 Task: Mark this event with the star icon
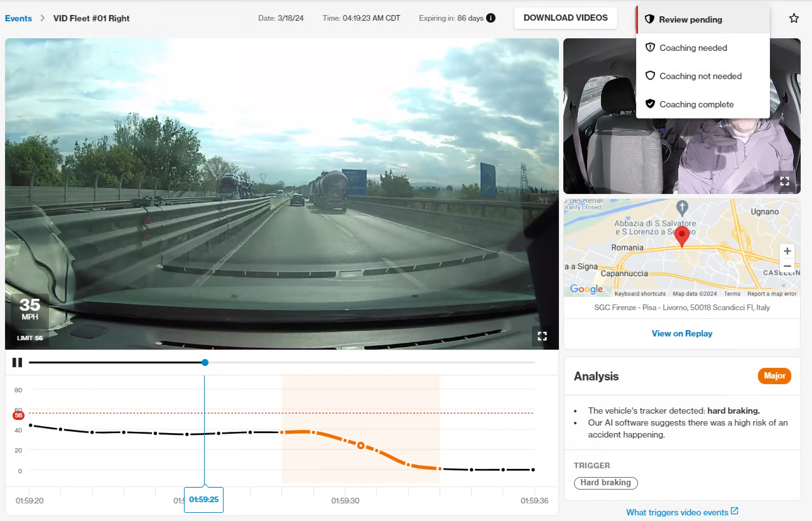pyautogui.click(x=793, y=18)
